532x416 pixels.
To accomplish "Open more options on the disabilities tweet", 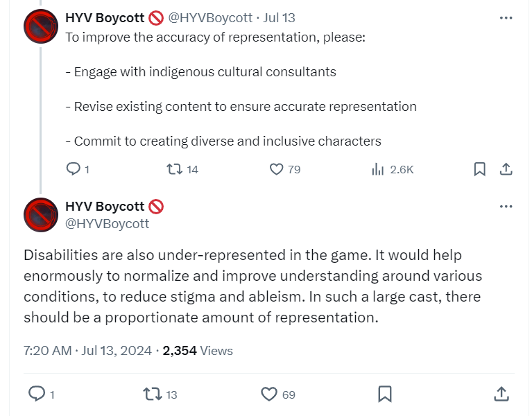I will tap(506, 207).
